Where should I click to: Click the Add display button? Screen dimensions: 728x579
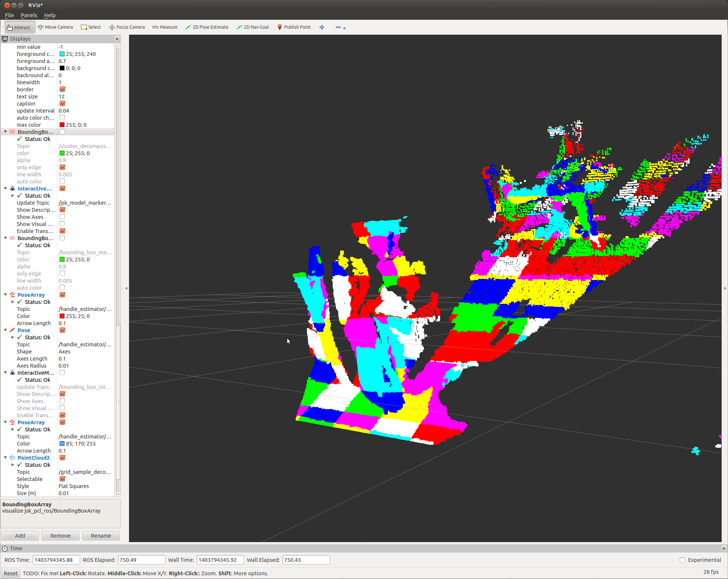point(20,536)
